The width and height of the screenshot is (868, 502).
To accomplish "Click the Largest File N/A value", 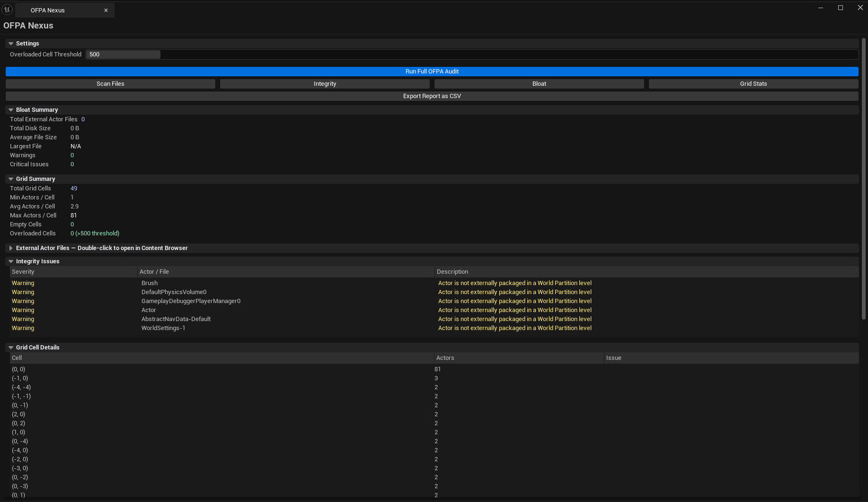I will click(75, 147).
